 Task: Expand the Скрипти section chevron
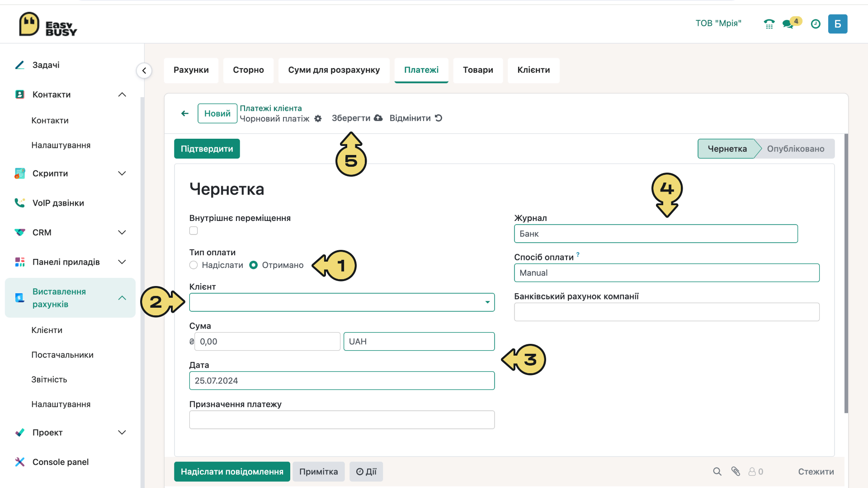(x=122, y=174)
